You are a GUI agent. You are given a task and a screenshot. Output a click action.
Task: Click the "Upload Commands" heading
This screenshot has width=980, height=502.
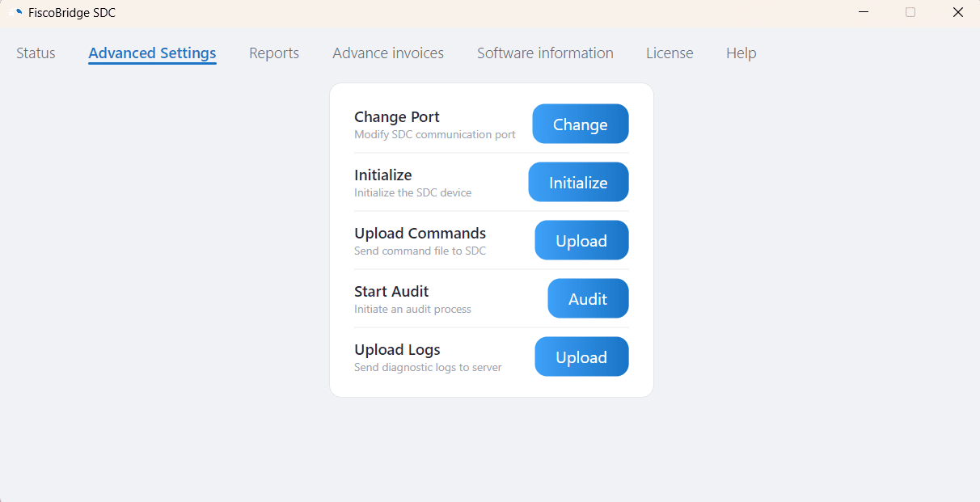pos(420,234)
